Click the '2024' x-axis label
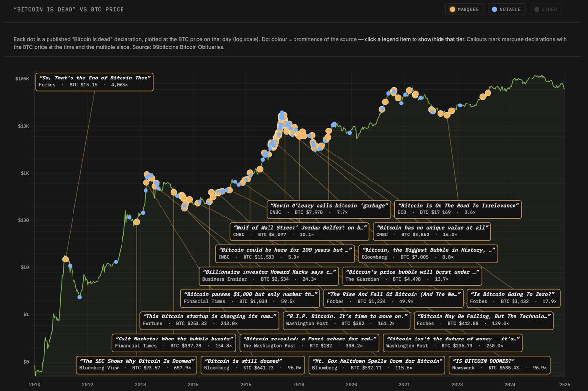This screenshot has height=391, width=588. pos(510,384)
